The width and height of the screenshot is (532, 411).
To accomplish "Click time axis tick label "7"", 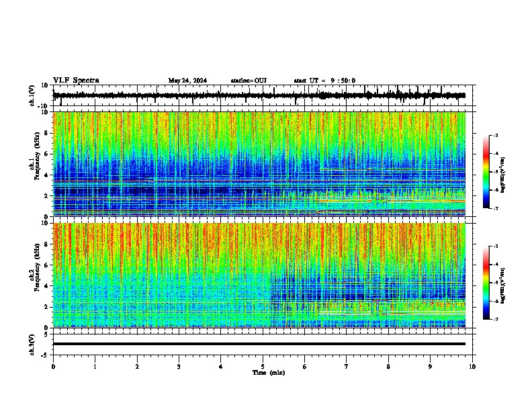I will tap(347, 367).
